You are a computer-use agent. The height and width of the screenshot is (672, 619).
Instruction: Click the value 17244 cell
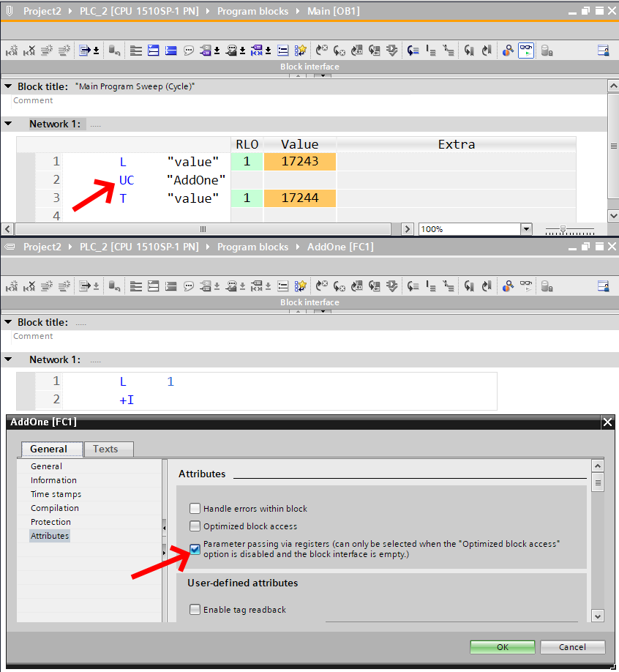(300, 198)
